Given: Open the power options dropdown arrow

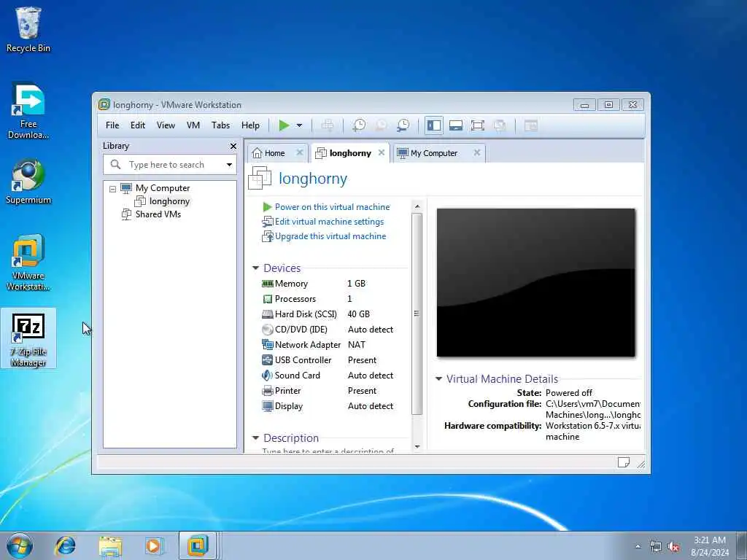Looking at the screenshot, I should click(299, 125).
